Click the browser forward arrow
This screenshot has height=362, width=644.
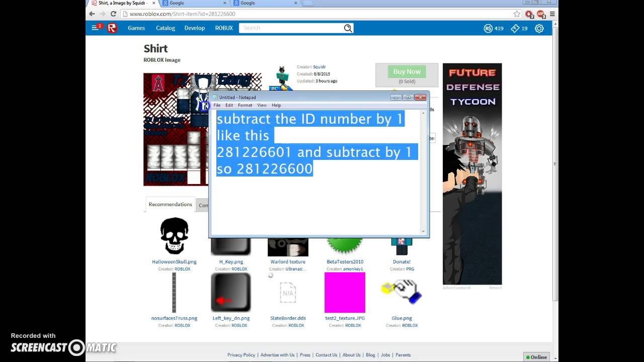(102, 14)
